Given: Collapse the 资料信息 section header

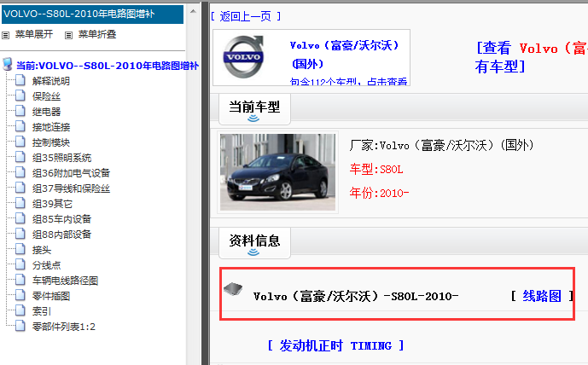Looking at the screenshot, I should pos(254,243).
